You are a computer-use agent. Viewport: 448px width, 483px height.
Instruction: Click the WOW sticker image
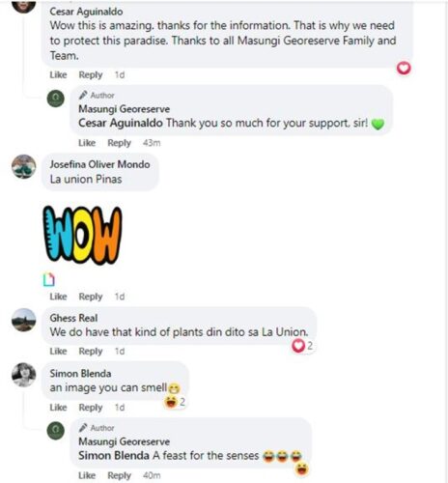pyautogui.click(x=82, y=235)
